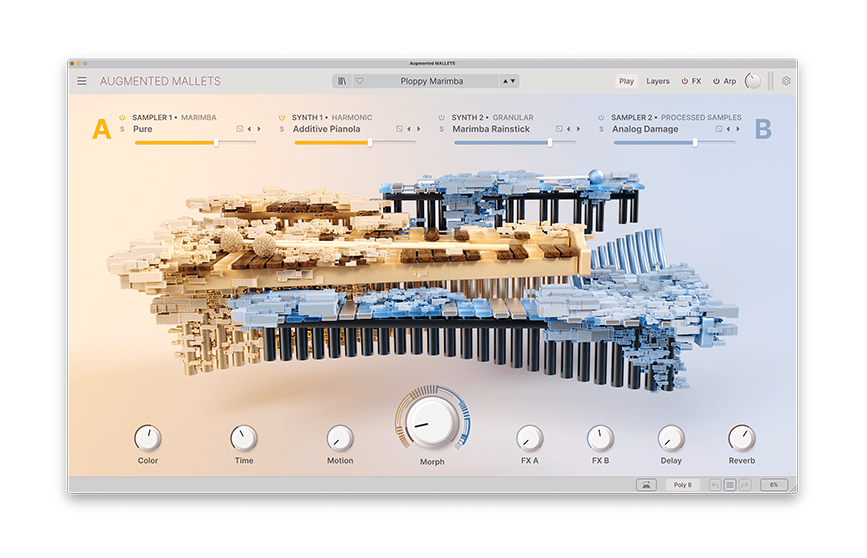Click the Synth 1 volume slider handle

coord(370,143)
